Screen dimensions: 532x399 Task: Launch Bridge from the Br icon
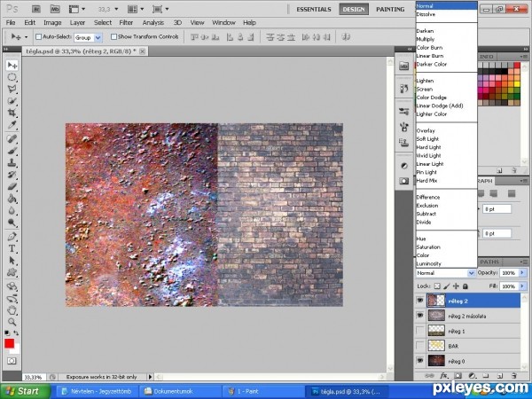pyautogui.click(x=38, y=9)
